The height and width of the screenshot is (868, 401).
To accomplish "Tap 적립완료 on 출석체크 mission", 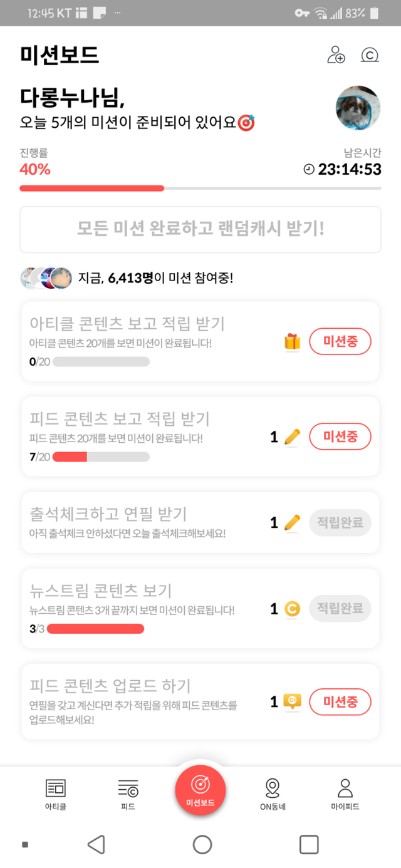I will [340, 522].
